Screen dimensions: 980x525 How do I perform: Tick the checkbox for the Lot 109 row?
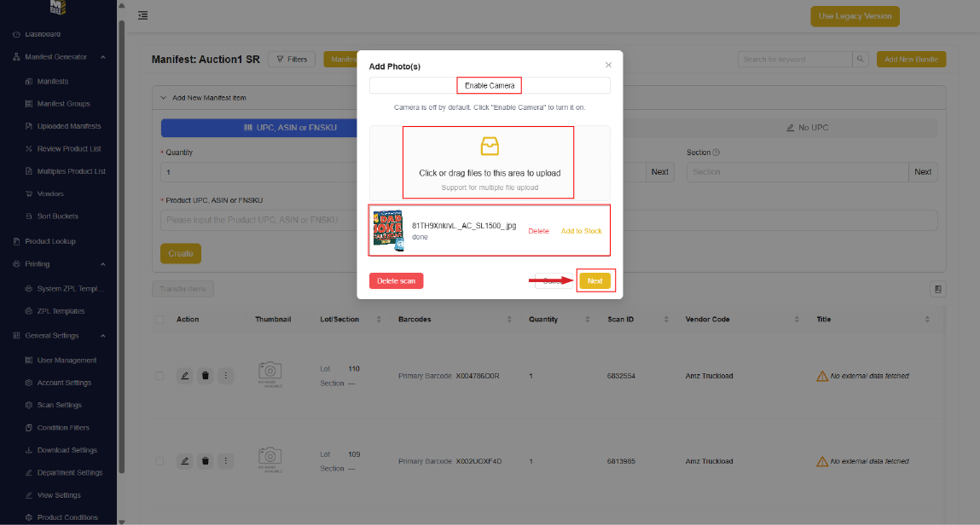click(x=159, y=461)
